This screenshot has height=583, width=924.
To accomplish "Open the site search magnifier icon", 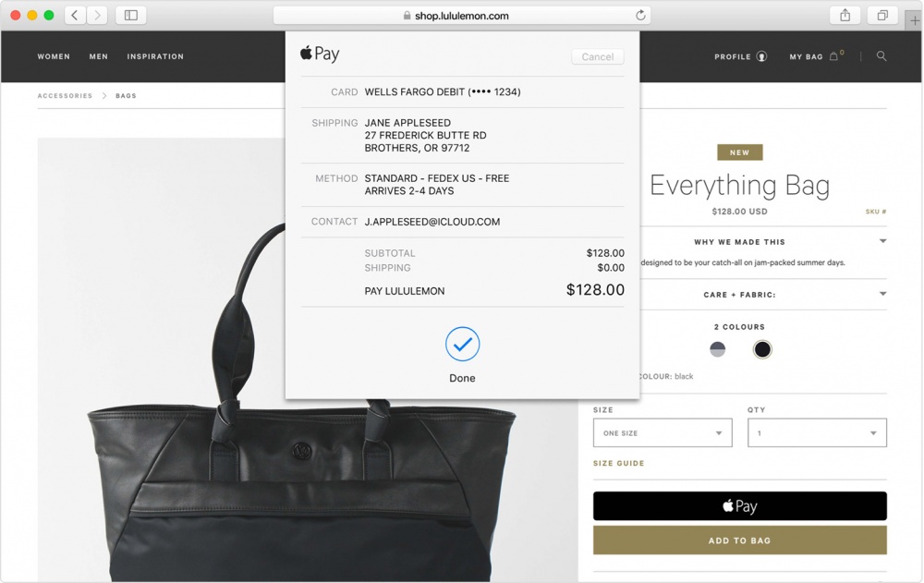I will [x=881, y=56].
